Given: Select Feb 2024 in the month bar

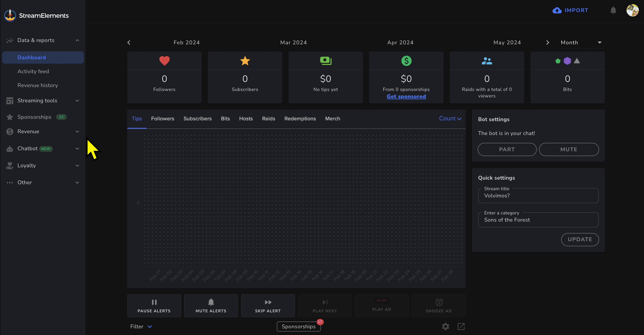Looking at the screenshot, I should [x=187, y=43].
